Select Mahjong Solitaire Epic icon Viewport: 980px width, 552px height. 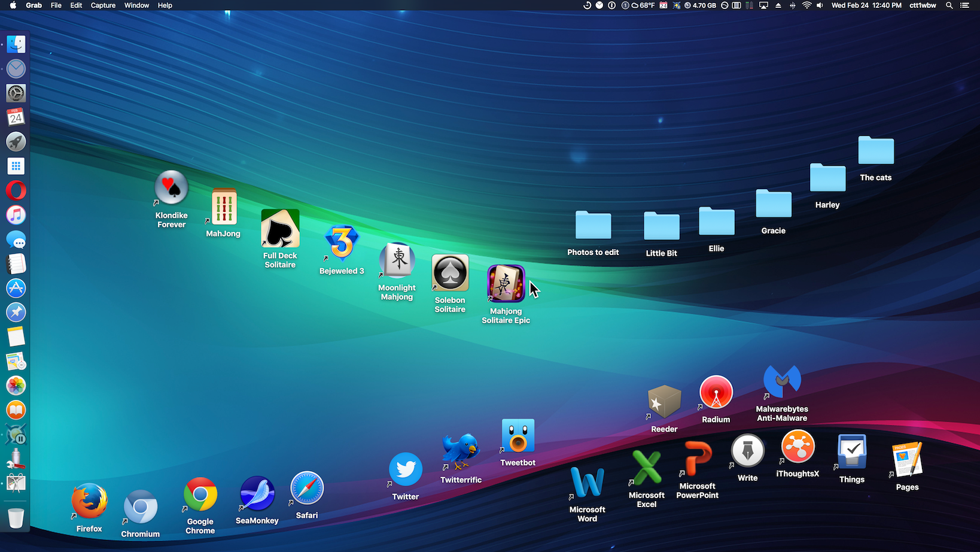point(506,284)
